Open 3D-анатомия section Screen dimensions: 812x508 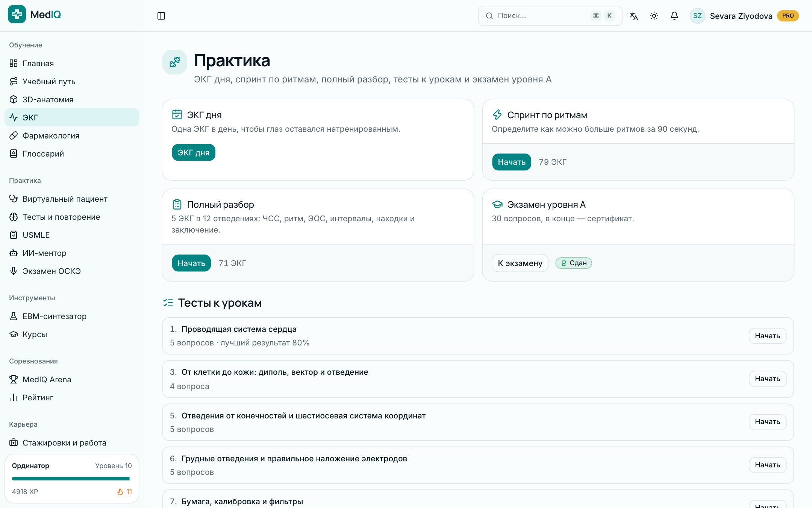pyautogui.click(x=72, y=99)
